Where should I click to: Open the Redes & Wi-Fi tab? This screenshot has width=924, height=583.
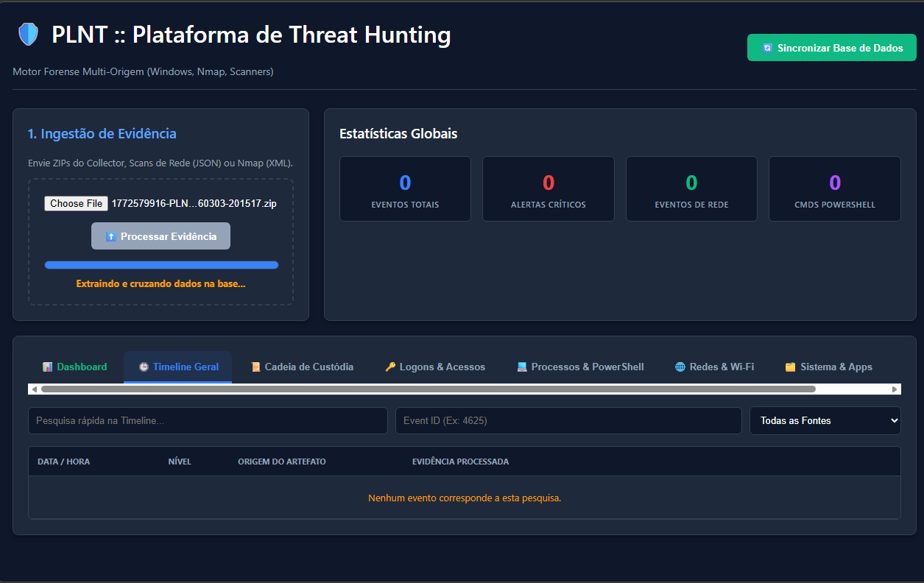pyautogui.click(x=721, y=367)
